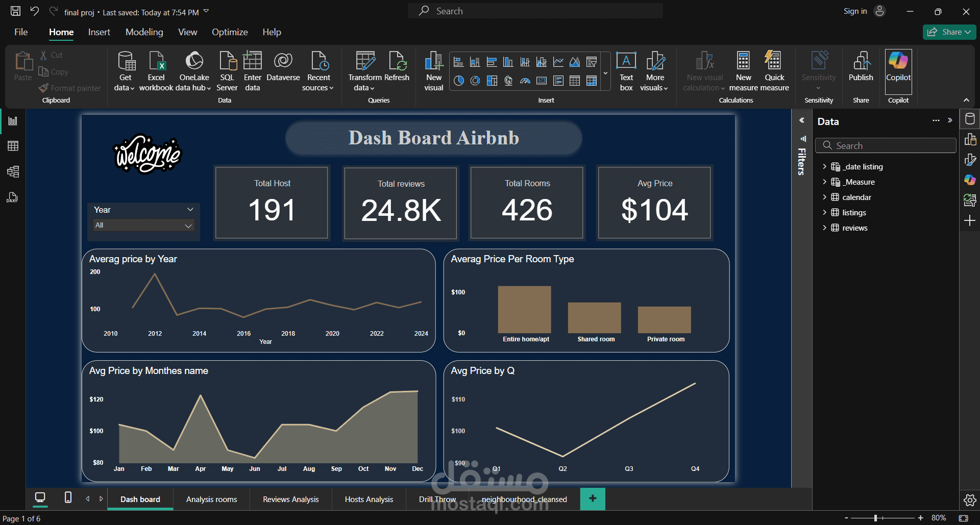Image resolution: width=980 pixels, height=525 pixels.
Task: Switch to Reviews Analysis page tab
Action: click(290, 499)
